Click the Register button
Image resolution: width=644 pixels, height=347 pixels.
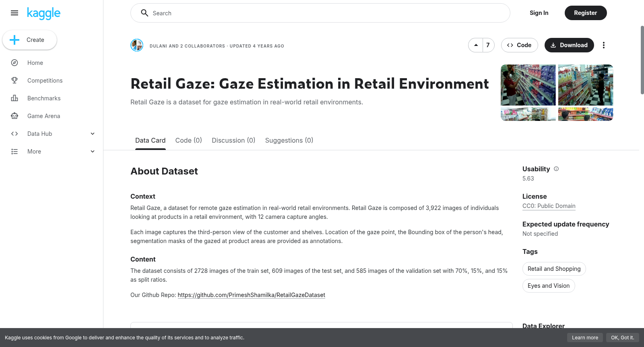coord(586,13)
